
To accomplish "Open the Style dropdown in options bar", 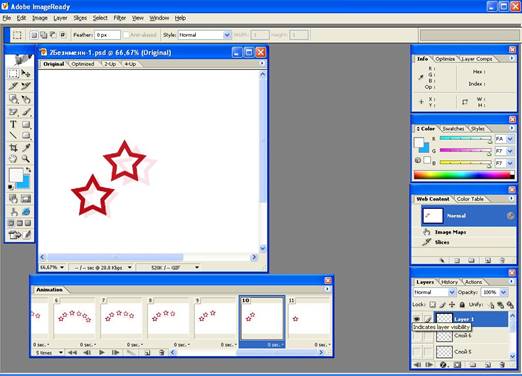I will point(205,35).
